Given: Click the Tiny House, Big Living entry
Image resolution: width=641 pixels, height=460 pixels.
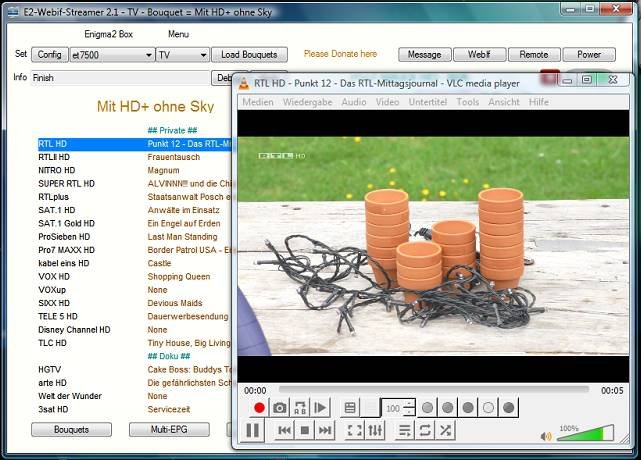Looking at the screenshot, I should (189, 343).
